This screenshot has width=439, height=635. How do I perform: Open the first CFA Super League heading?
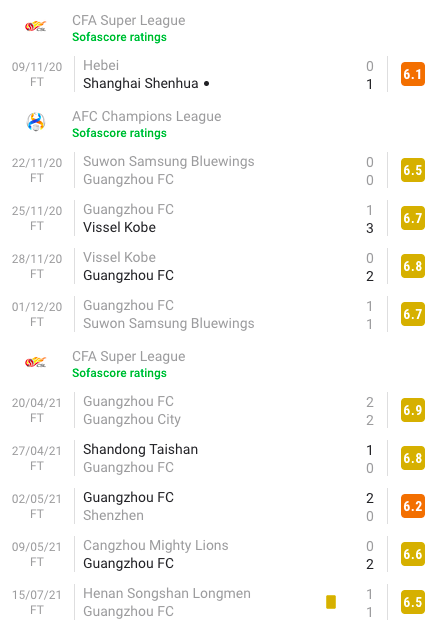click(x=128, y=20)
